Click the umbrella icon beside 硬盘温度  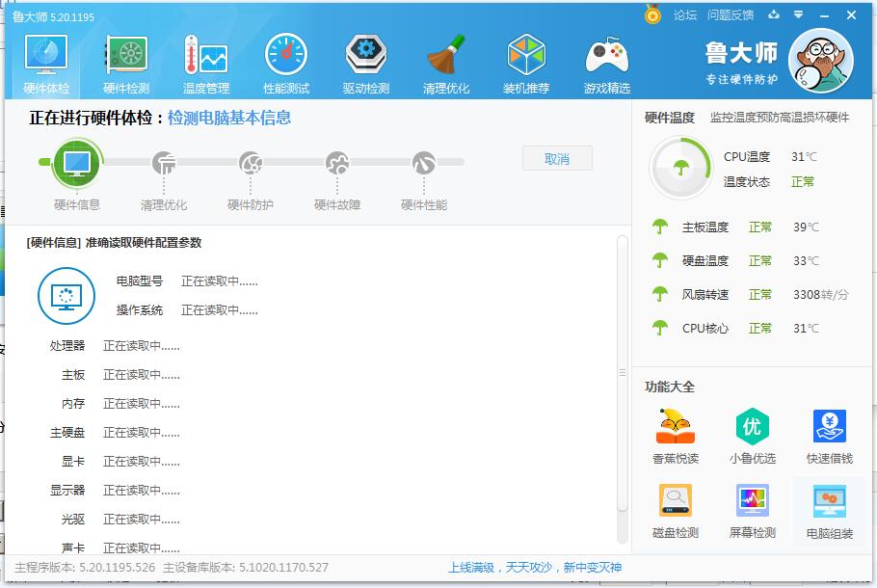[x=660, y=260]
